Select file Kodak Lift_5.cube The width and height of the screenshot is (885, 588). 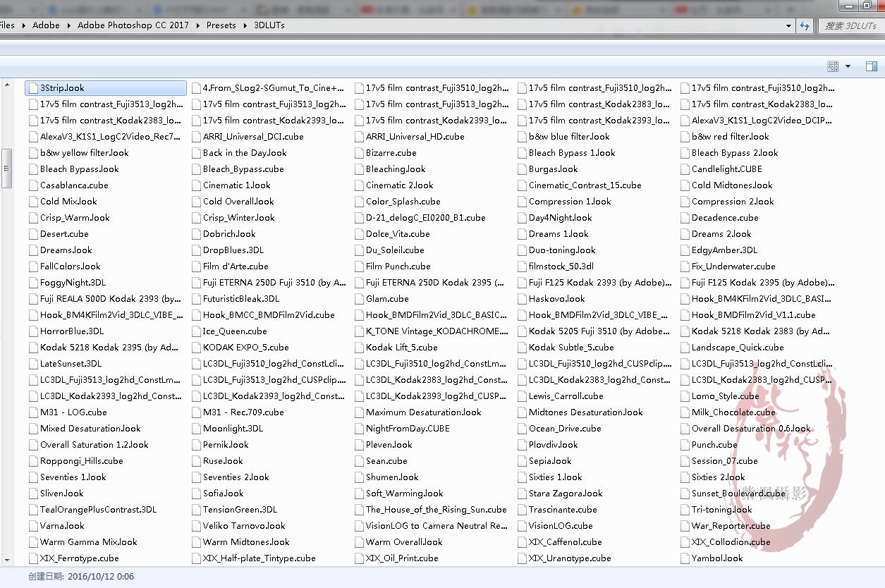point(401,348)
